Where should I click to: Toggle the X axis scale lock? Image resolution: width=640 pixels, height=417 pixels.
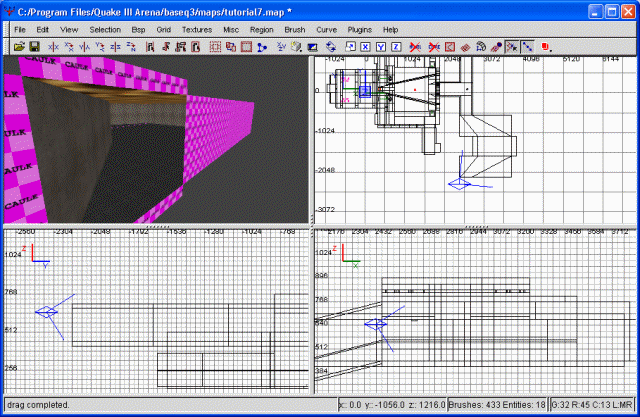pyautogui.click(x=365, y=47)
